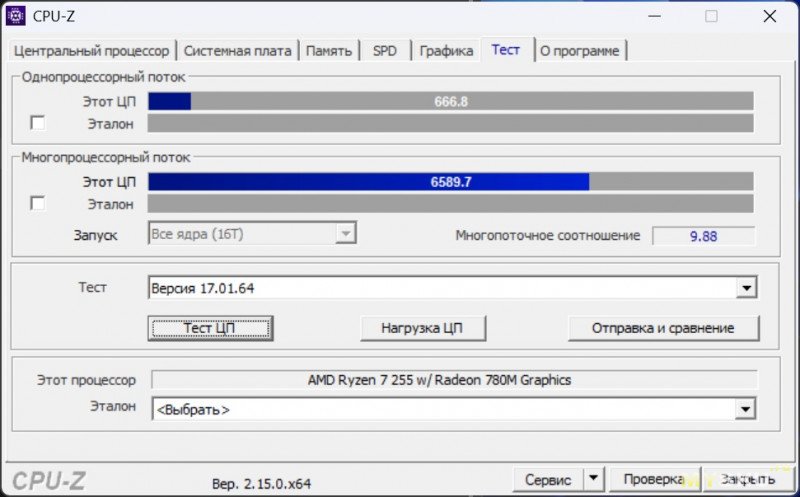Minimize the CPU-Z window

tap(653, 16)
